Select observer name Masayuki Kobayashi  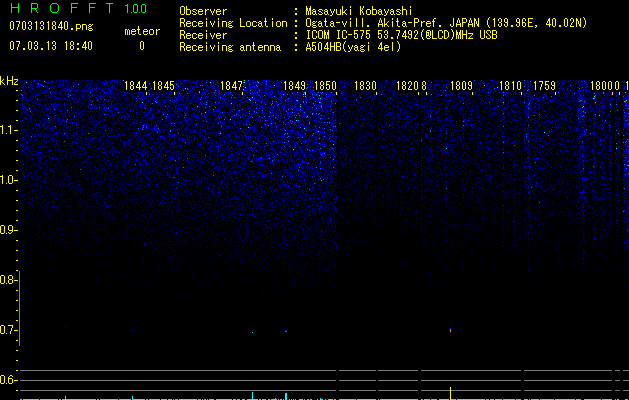(x=359, y=11)
